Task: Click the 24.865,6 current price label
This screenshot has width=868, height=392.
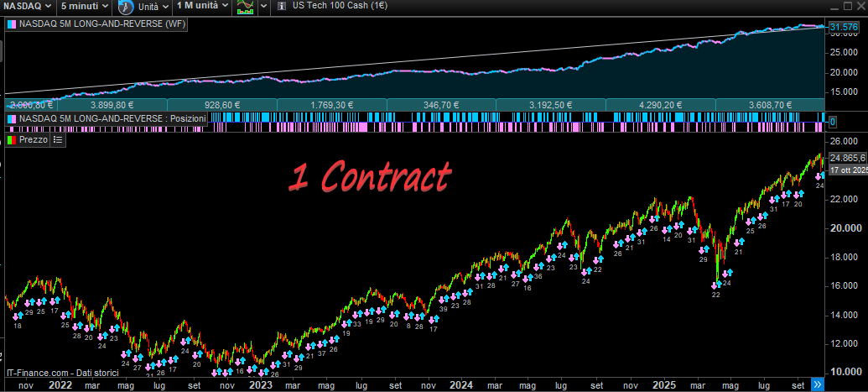Action: pyautogui.click(x=845, y=158)
